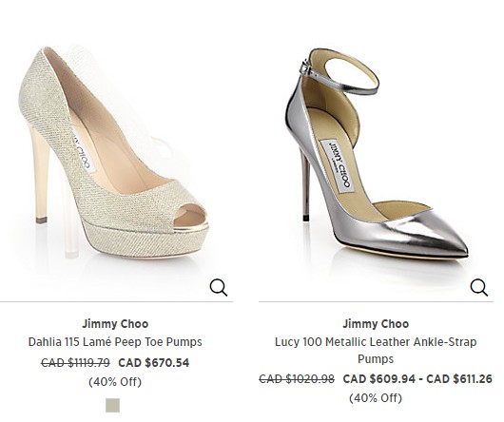Open quick view magnifier for Dahlia pumps
The image size is (504, 422).
coord(219,287)
